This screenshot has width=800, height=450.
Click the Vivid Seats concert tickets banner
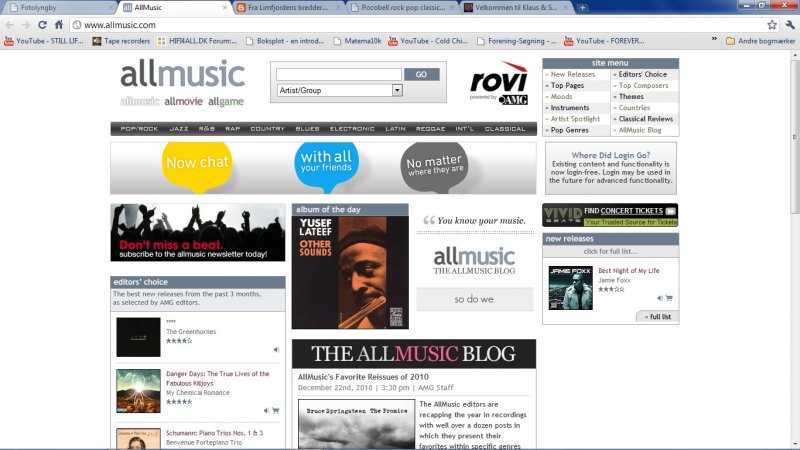click(x=610, y=215)
